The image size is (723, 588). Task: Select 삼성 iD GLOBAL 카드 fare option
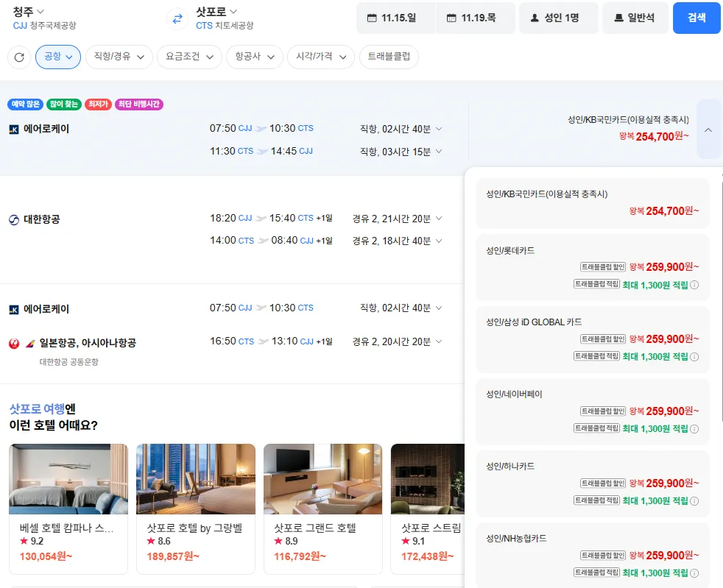(593, 339)
